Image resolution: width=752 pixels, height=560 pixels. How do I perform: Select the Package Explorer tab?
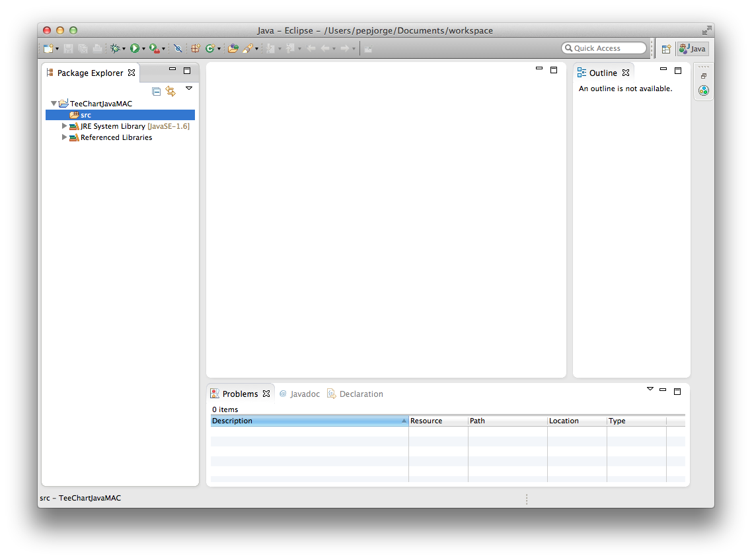pyautogui.click(x=90, y=73)
